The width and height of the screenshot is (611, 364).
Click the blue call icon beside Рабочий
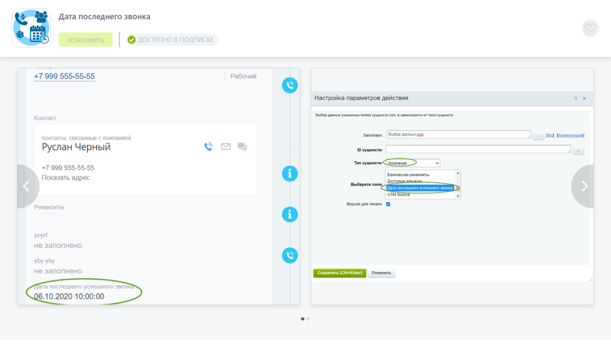(x=290, y=85)
